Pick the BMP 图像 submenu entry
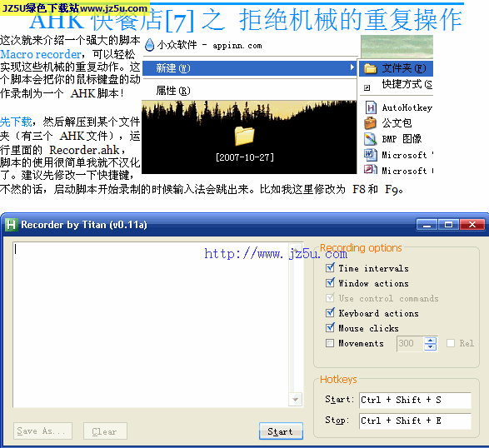This screenshot has width=489, height=448. (396, 139)
